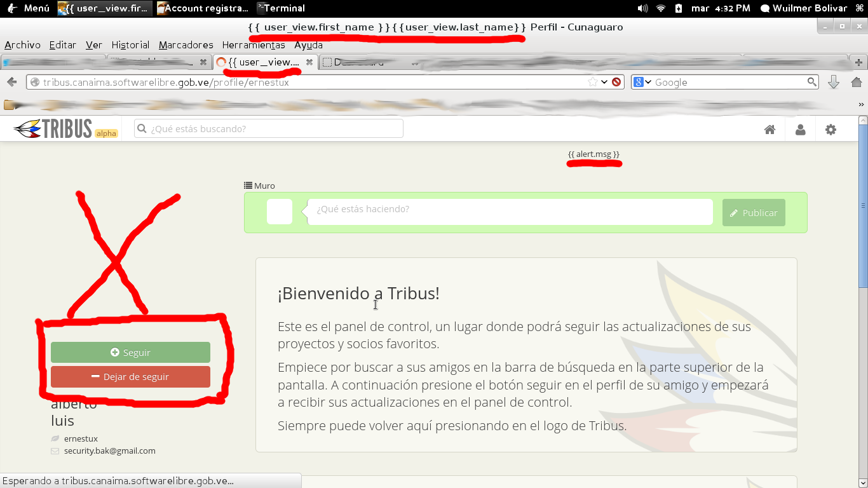Click the avatar thumbnail beside post field
The image size is (868, 488).
tap(280, 212)
